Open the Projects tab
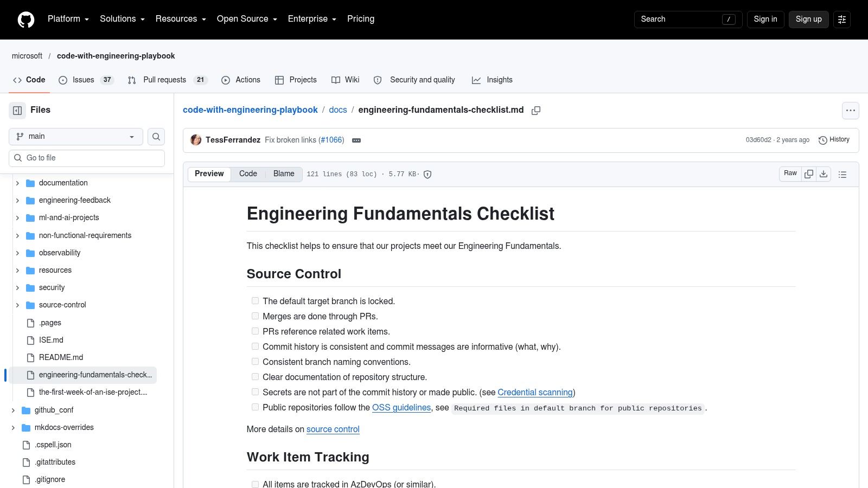The image size is (868, 488). [x=296, y=80]
